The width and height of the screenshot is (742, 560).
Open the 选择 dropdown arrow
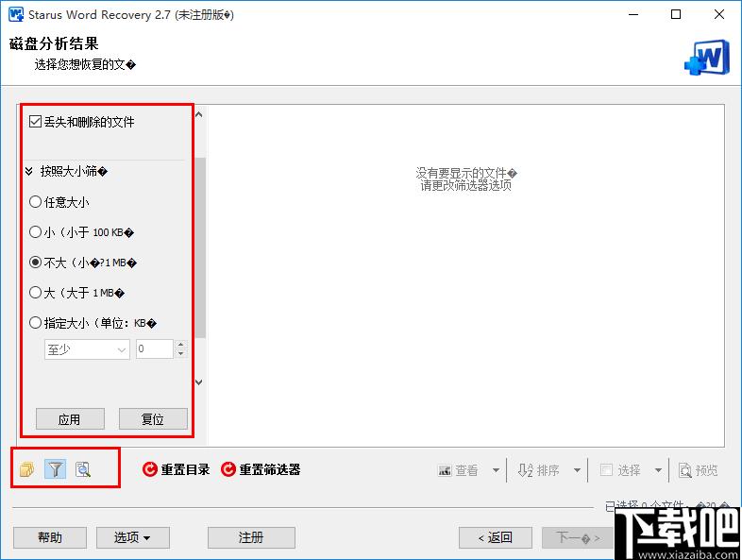658,470
